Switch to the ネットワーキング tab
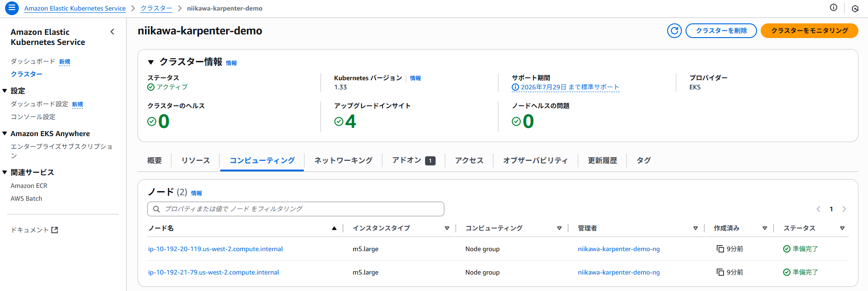Image resolution: width=868 pixels, height=291 pixels. [343, 160]
